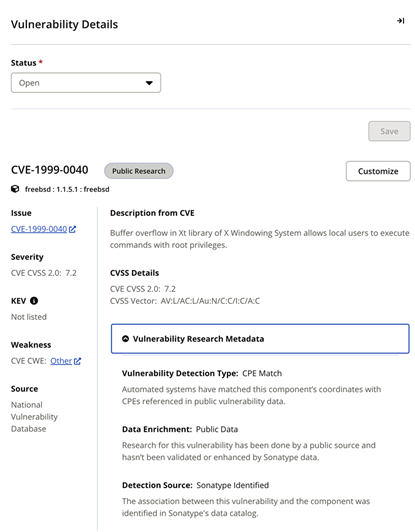Collapse the Vulnerability Details panel arrow icon
The height and width of the screenshot is (532, 415).
[400, 21]
